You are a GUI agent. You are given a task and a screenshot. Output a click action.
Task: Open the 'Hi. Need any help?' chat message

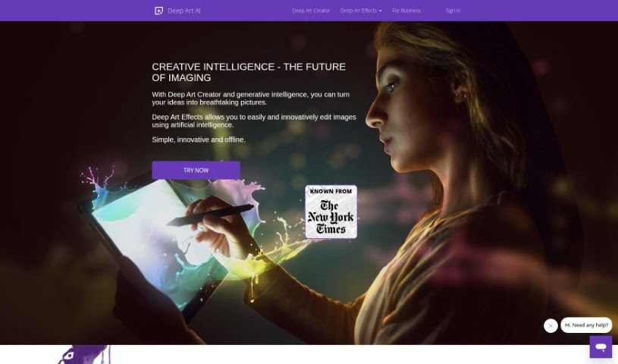pyautogui.click(x=586, y=325)
